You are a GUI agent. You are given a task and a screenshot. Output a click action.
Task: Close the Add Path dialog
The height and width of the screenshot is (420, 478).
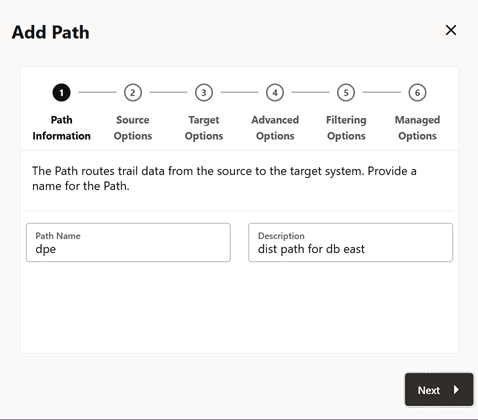point(451,30)
